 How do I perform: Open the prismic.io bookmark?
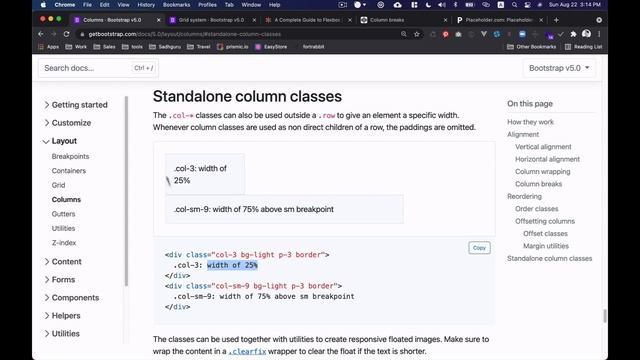(x=233, y=47)
